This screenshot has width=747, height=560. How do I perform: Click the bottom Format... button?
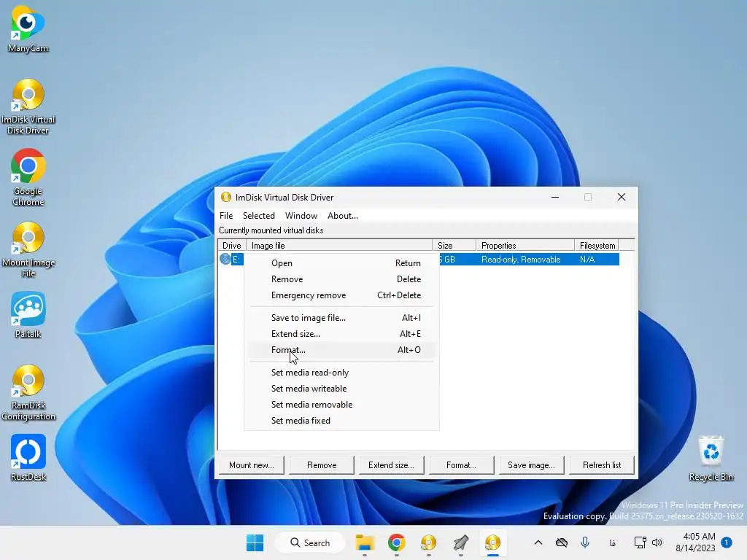tap(461, 465)
